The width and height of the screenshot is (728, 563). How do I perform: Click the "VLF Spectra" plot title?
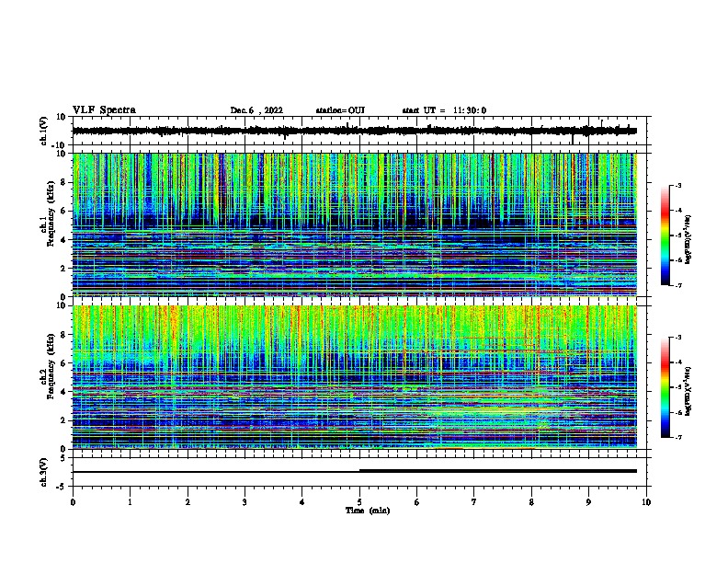click(104, 110)
